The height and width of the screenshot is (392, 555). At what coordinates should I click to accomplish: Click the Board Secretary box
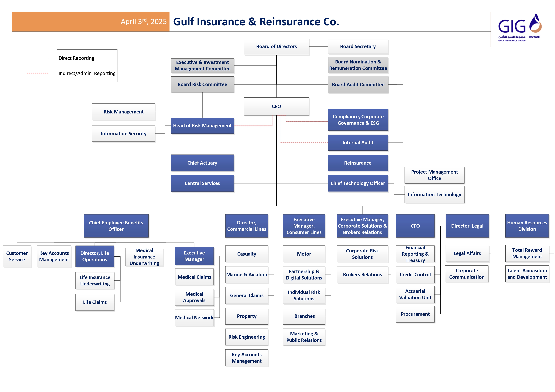[x=358, y=46]
